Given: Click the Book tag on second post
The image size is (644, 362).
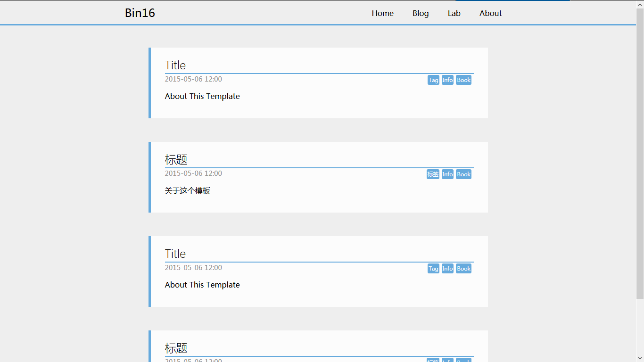Looking at the screenshot, I should (x=463, y=174).
